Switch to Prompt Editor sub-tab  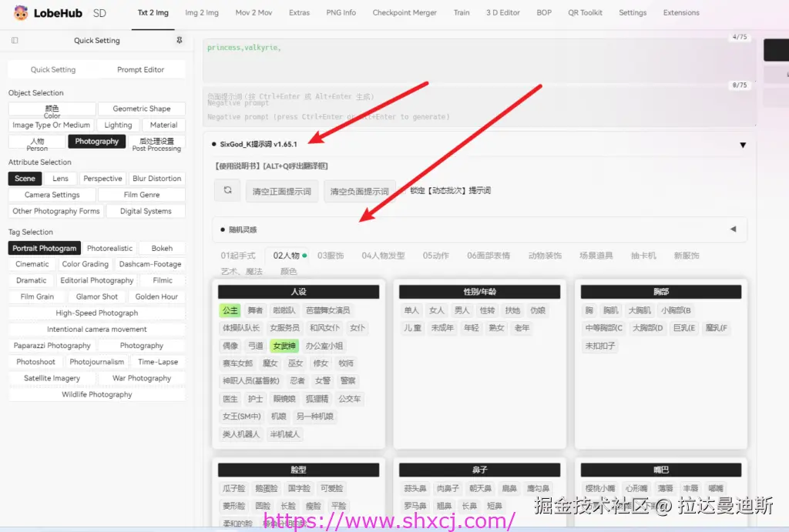point(140,69)
